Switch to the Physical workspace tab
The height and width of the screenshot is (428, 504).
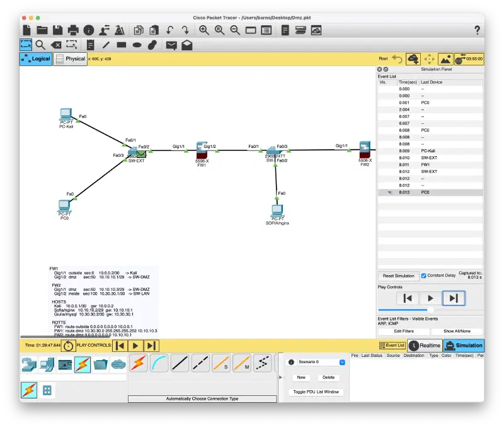click(x=71, y=59)
